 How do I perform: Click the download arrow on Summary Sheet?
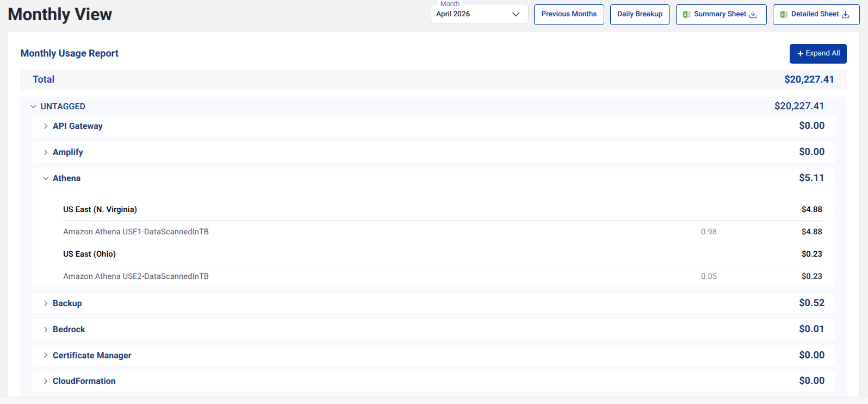pos(753,15)
